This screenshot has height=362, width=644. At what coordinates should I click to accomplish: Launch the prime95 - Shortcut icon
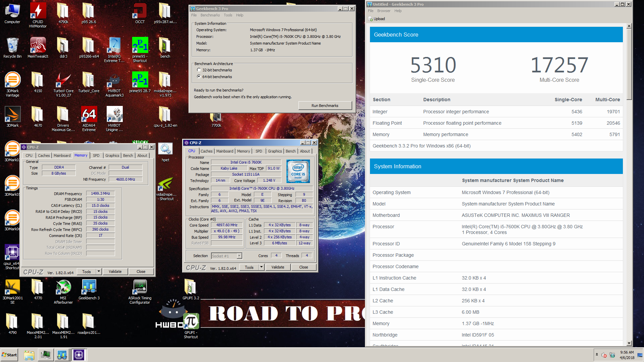(140, 50)
